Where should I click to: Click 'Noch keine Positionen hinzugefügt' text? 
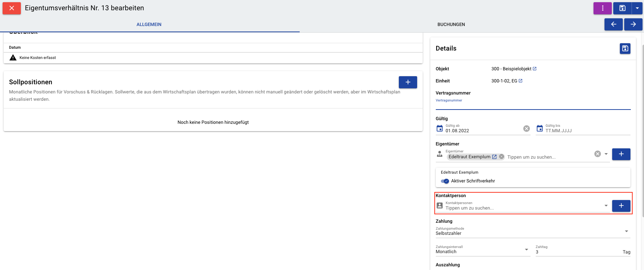[x=213, y=122]
